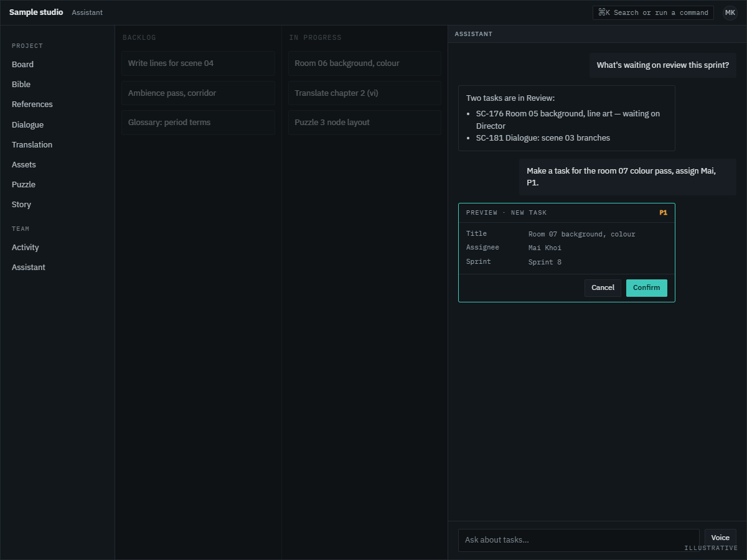Viewport: 747px width, 560px height.
Task: Open the 'Puzzle 3 node layout' card
Action: pos(365,123)
